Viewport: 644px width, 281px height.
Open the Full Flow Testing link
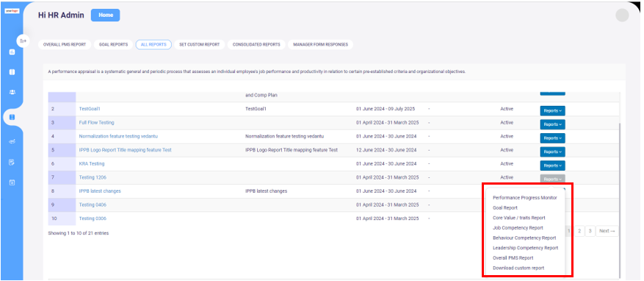pos(96,123)
